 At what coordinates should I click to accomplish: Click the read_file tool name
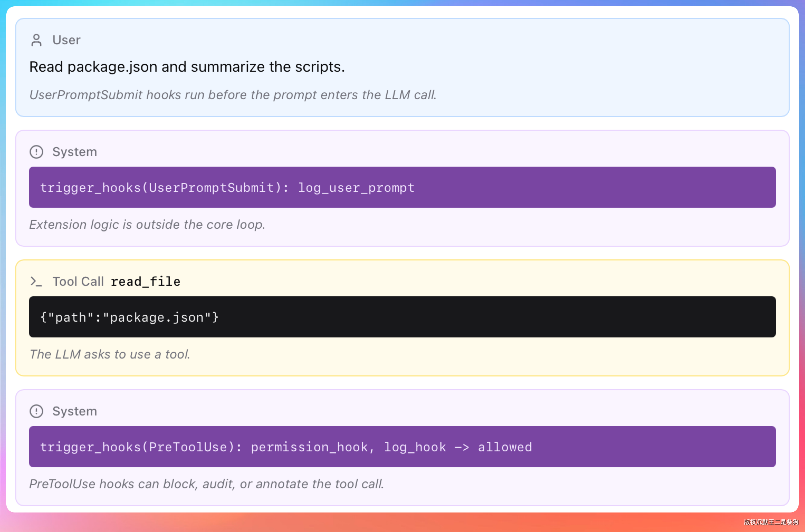(146, 282)
